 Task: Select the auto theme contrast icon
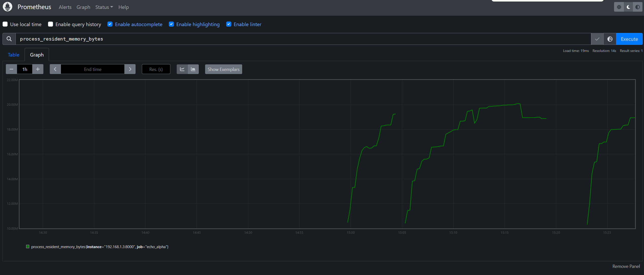(x=637, y=7)
